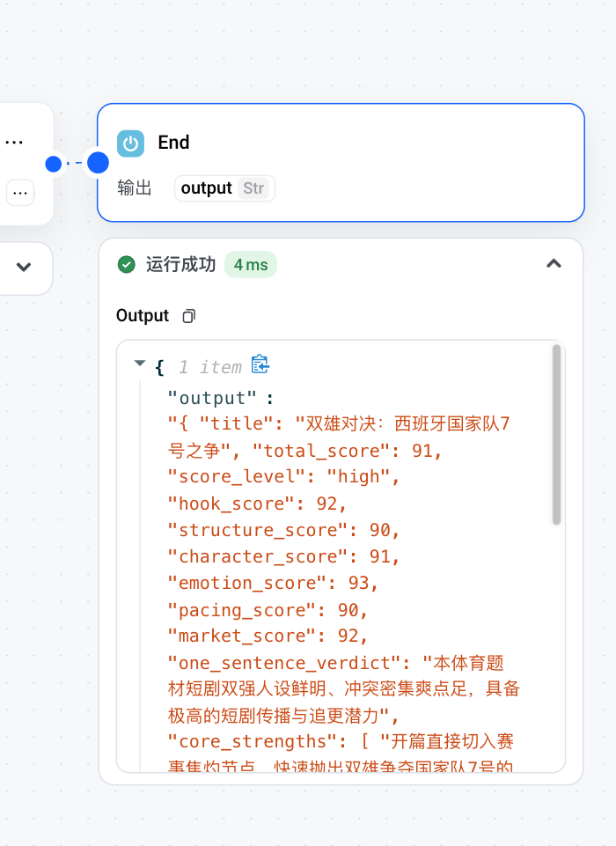Click the "hook_score": 92 line
The width and height of the screenshot is (616, 846).
point(257,504)
